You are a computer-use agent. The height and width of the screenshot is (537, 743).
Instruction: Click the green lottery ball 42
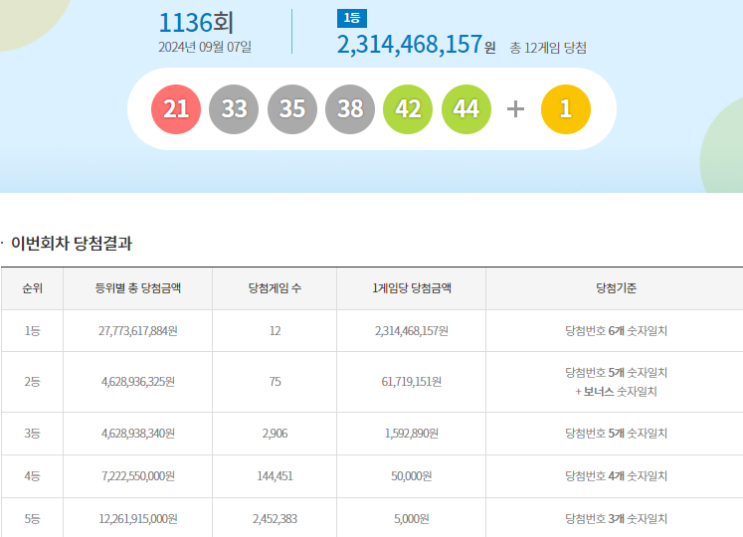coord(408,109)
